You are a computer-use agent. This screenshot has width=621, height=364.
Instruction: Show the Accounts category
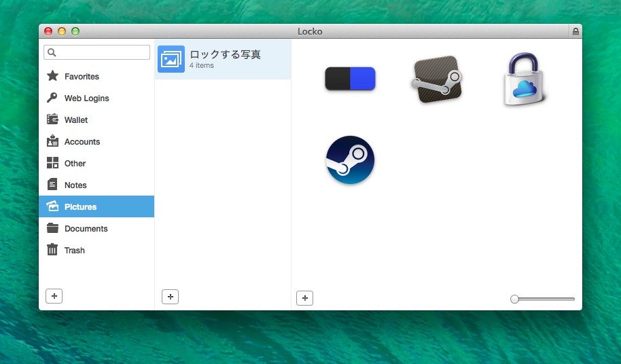(x=82, y=142)
